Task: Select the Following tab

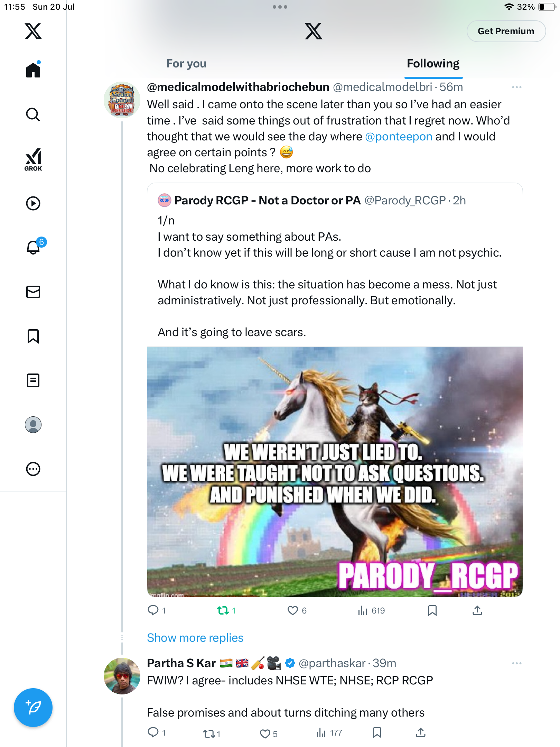Action: 433,64
